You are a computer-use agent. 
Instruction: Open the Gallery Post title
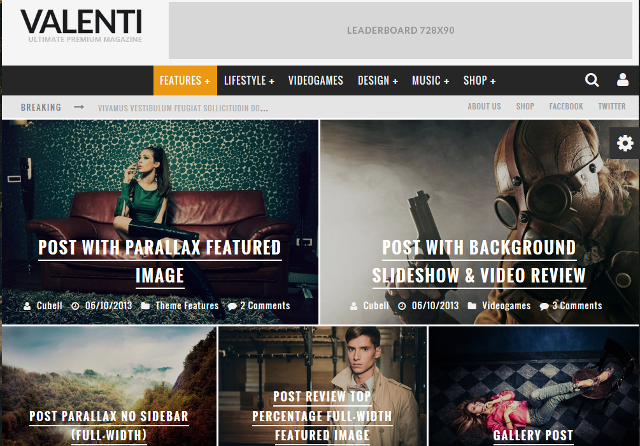533,435
